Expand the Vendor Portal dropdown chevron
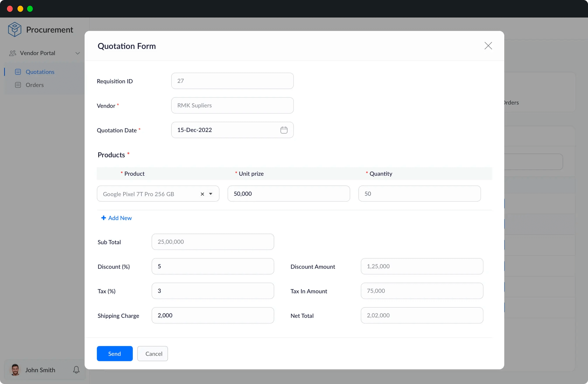Viewport: 588px width, 384px height. (78, 53)
